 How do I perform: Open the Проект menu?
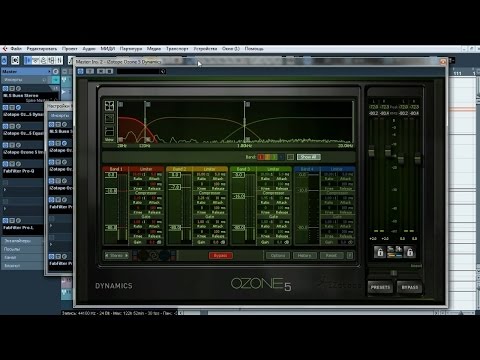coord(70,49)
